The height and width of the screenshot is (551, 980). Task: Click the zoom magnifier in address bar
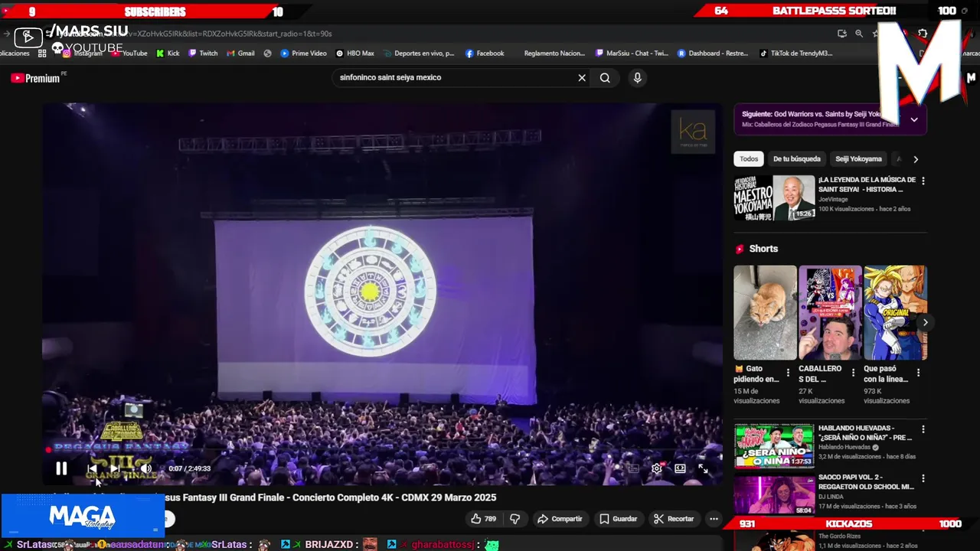[859, 34]
